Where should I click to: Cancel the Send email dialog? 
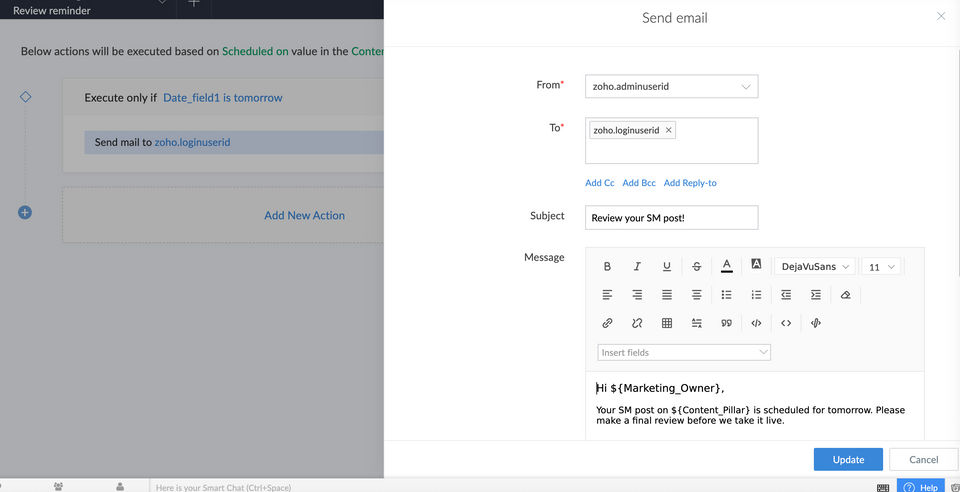point(923,459)
